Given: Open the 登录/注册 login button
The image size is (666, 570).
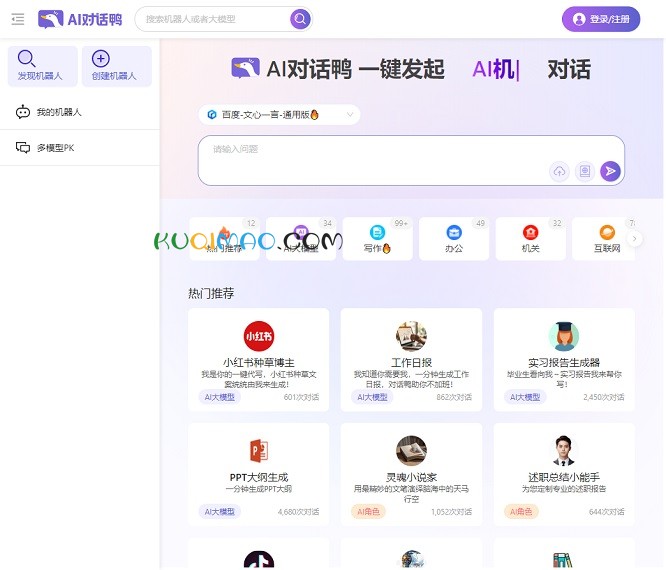Looking at the screenshot, I should click(x=601, y=19).
